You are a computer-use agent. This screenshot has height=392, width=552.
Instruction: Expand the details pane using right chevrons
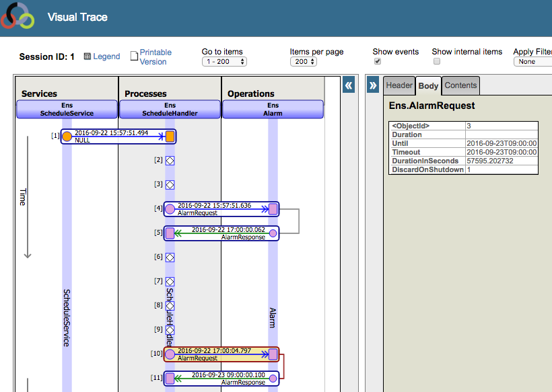pyautogui.click(x=372, y=85)
